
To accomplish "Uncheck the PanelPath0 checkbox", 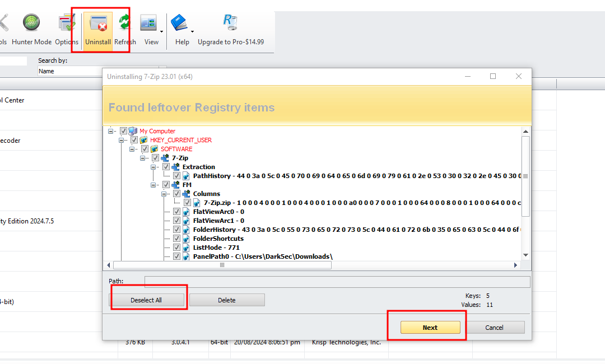I will pos(176,256).
